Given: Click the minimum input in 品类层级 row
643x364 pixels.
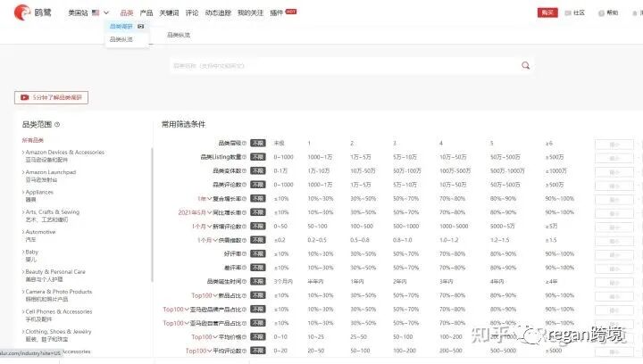Looking at the screenshot, I should tap(614, 145).
